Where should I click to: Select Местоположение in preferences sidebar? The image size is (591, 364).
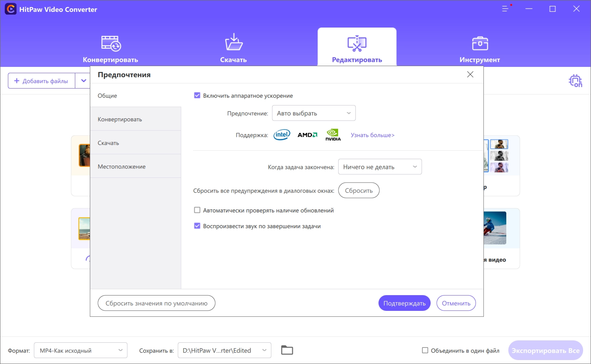[136, 166]
